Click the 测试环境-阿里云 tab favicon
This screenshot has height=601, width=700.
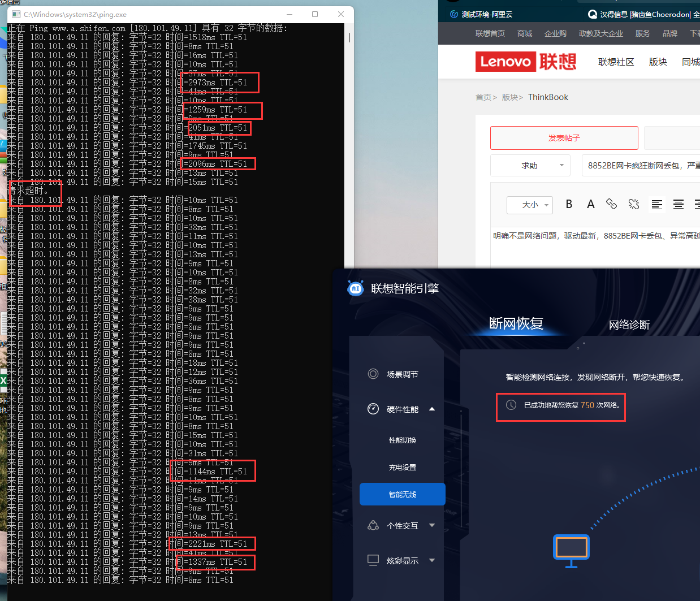[453, 14]
